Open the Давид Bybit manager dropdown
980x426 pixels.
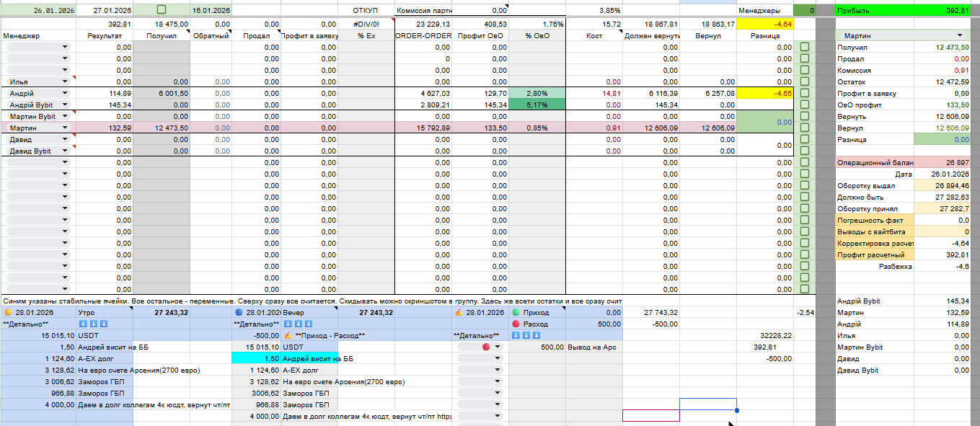[x=65, y=151]
